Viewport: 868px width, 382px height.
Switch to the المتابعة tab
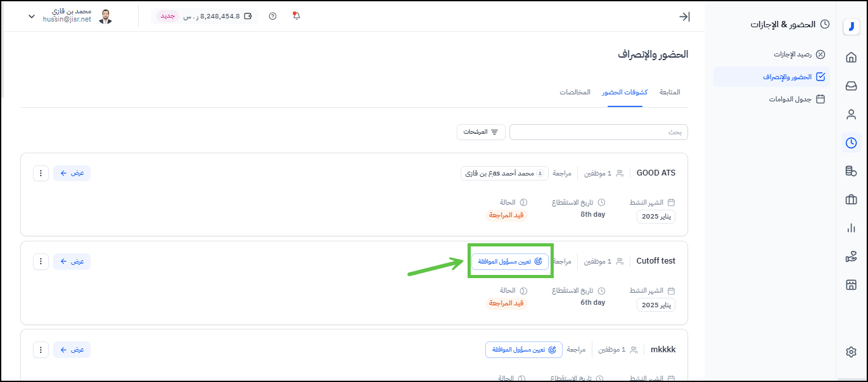click(x=670, y=92)
